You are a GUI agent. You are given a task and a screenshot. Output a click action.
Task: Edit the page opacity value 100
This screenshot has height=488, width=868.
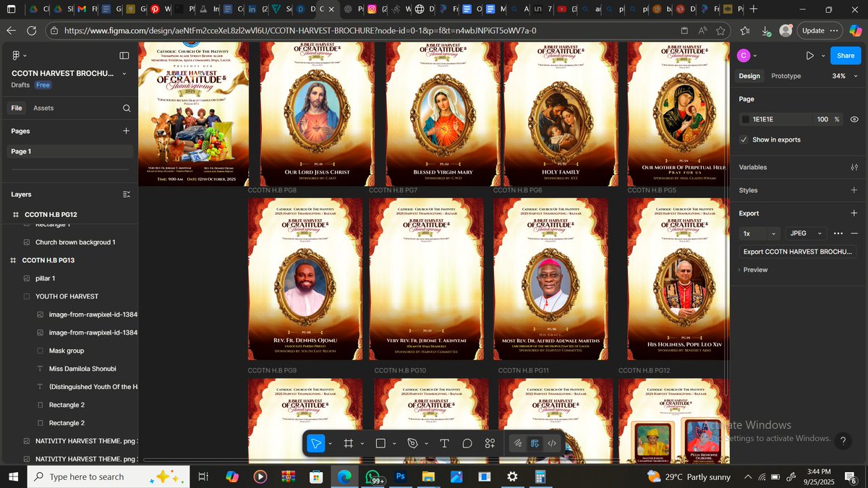(822, 119)
